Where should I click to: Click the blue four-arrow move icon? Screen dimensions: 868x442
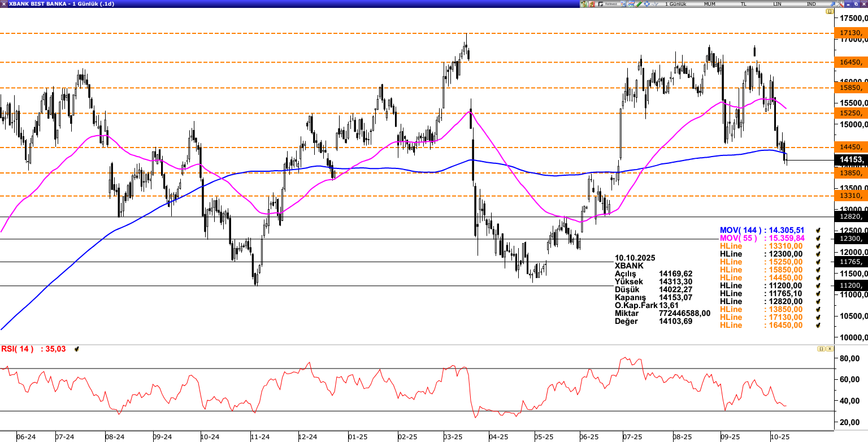[x=646, y=4]
